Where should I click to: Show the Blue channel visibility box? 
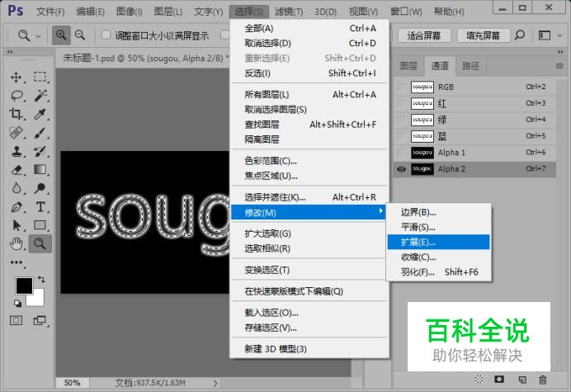pos(401,136)
